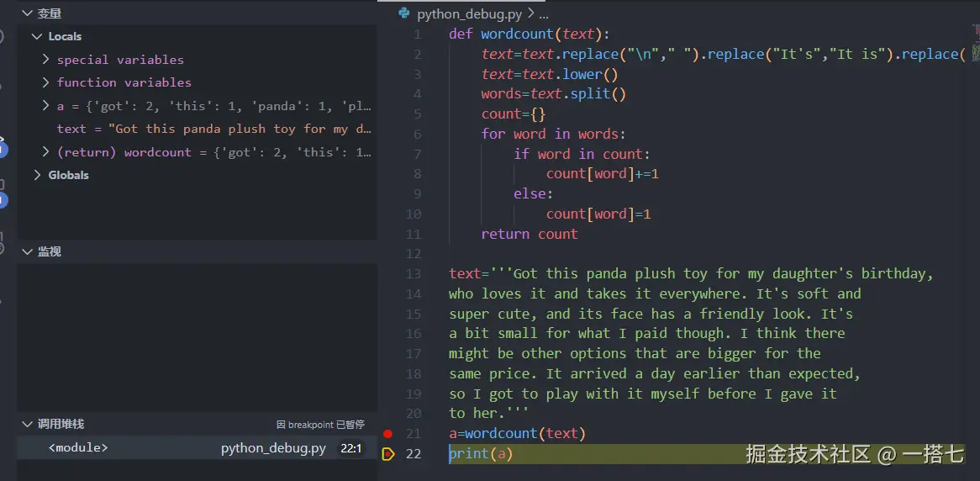Viewport: 980px width, 481px height.
Task: Click def wordcount(text): code line
Action: [x=529, y=34]
